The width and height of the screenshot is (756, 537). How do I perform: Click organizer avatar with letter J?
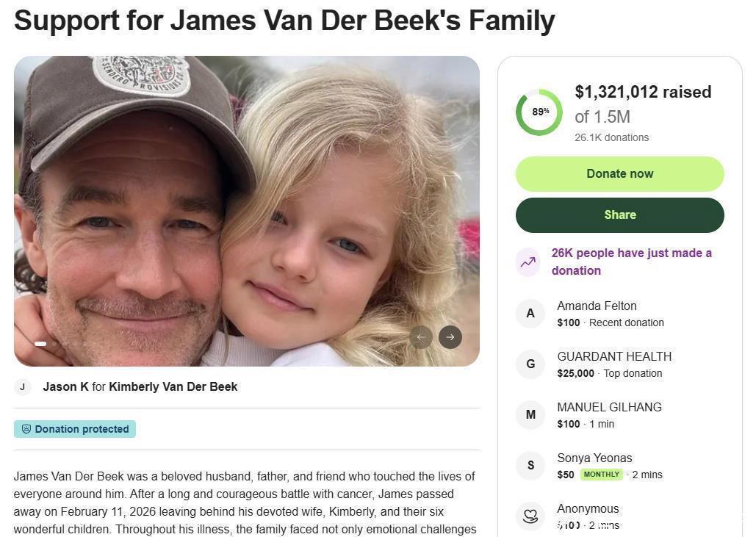point(23,387)
